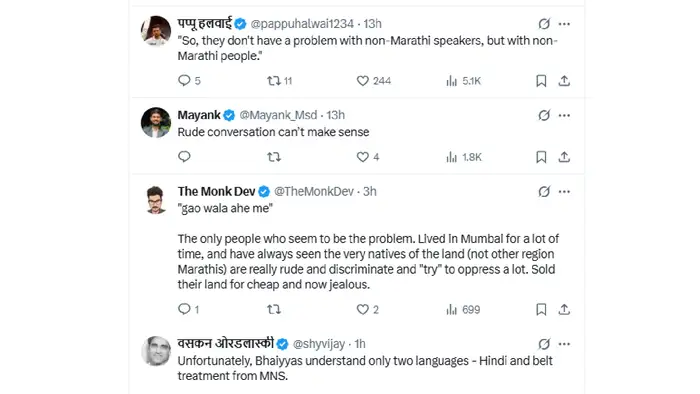This screenshot has width=700, height=394.
Task: Open The Monk Dev's avatar image
Action: point(156,199)
